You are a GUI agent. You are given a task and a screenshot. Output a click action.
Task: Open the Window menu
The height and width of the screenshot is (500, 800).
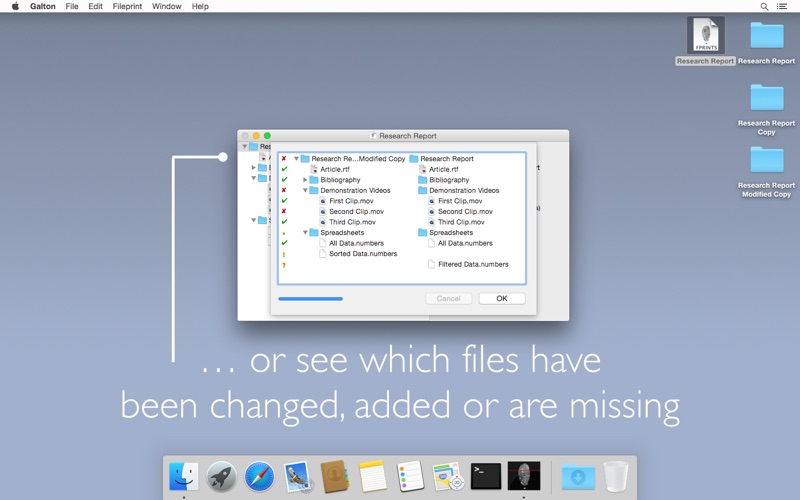pyautogui.click(x=167, y=6)
